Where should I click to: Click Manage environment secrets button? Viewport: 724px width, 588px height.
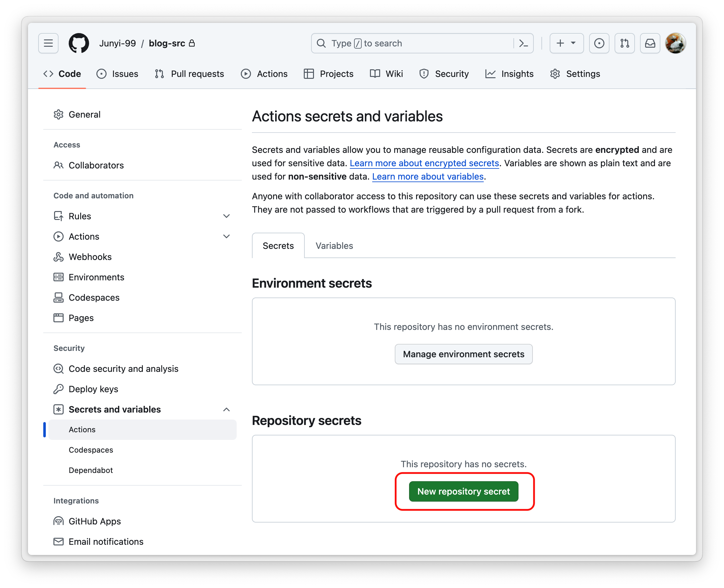[463, 353]
